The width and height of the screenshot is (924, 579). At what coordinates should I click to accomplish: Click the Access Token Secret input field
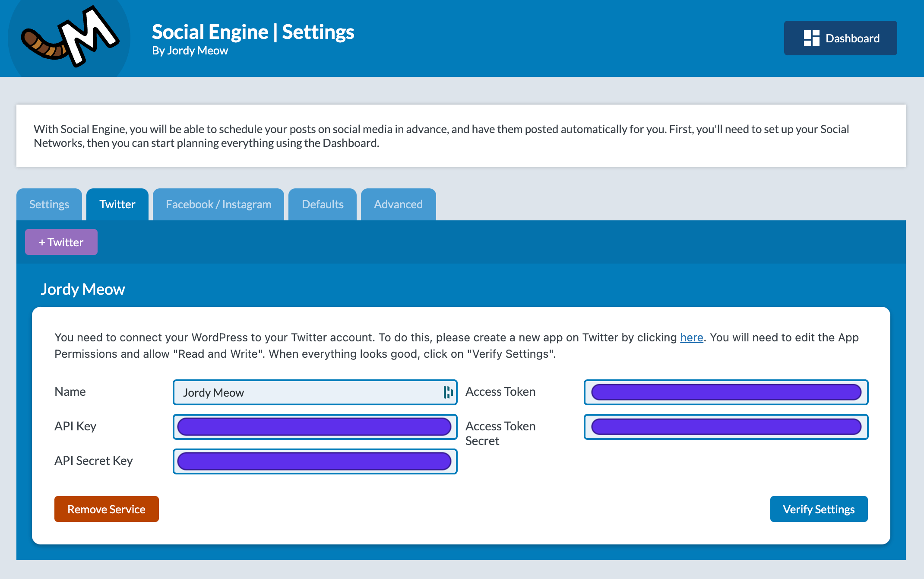click(x=726, y=427)
